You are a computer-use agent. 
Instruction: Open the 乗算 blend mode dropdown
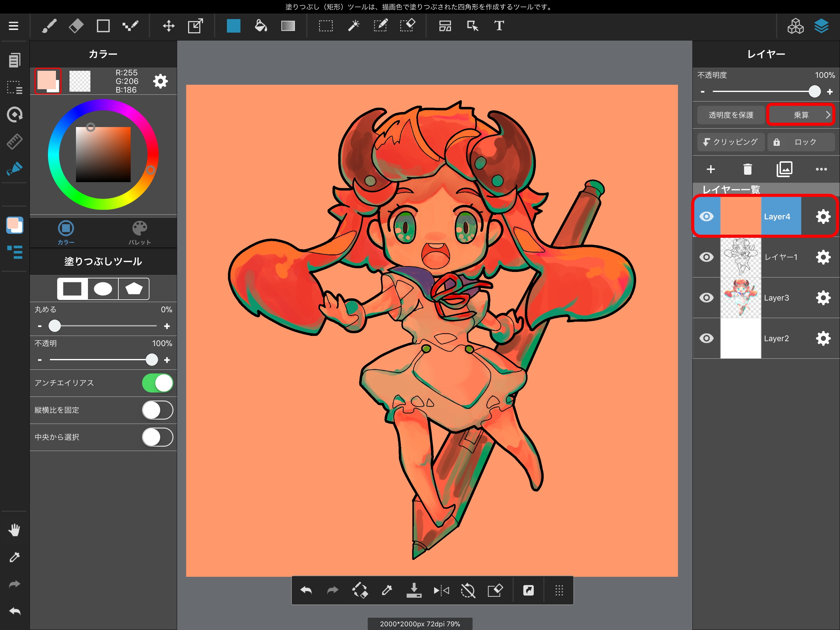pos(801,115)
